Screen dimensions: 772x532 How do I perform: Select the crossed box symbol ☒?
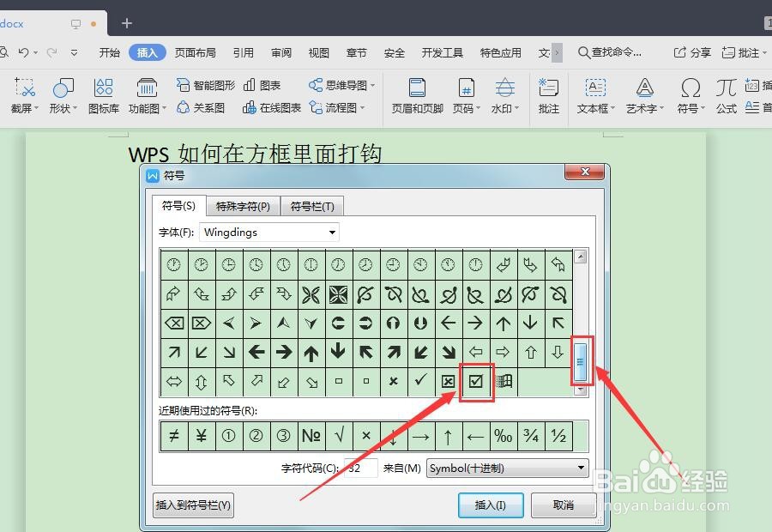[448, 381]
